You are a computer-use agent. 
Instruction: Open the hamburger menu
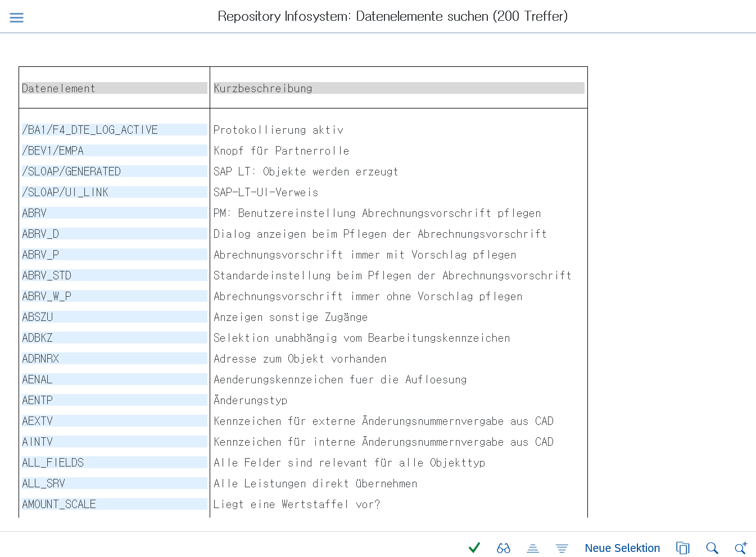[x=17, y=17]
